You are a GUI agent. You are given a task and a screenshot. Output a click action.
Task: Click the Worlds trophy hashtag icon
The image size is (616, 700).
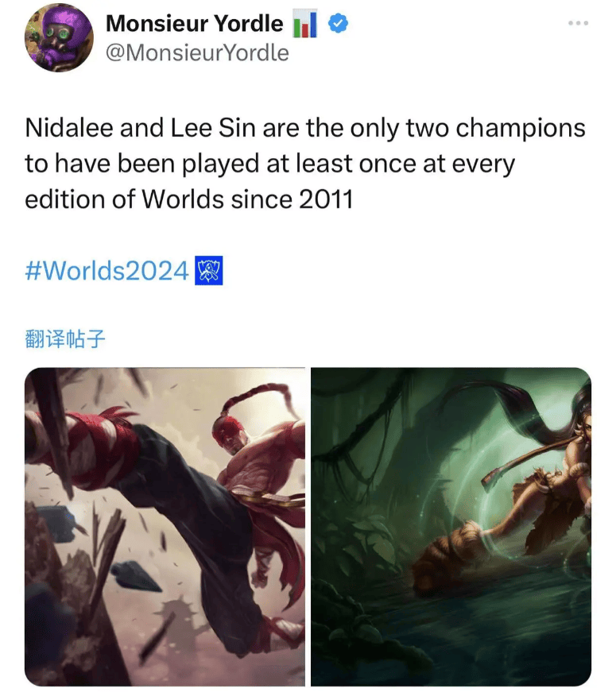[208, 270]
